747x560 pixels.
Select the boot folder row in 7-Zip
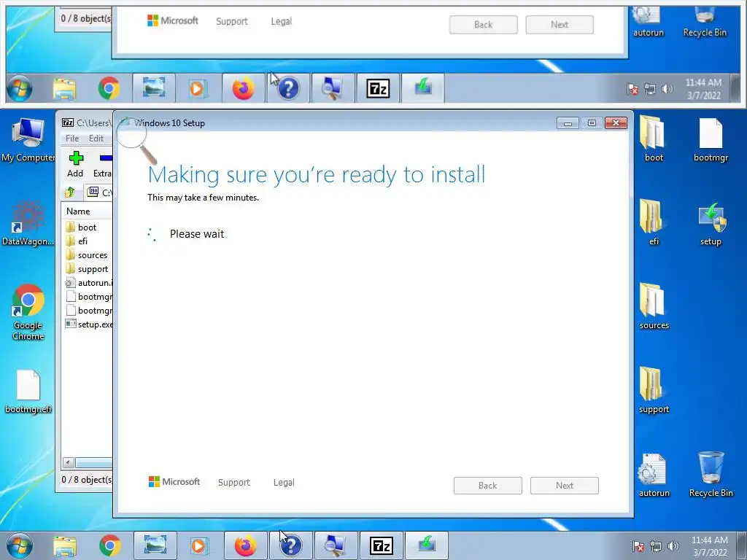point(88,227)
